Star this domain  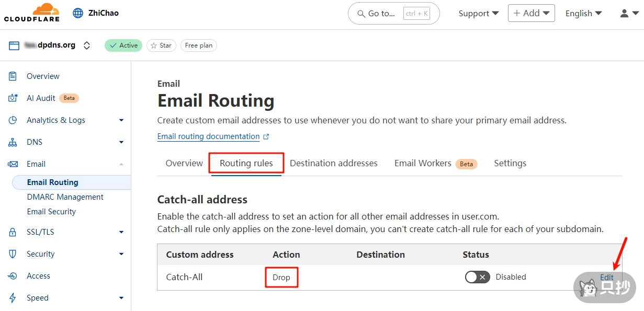pyautogui.click(x=161, y=45)
